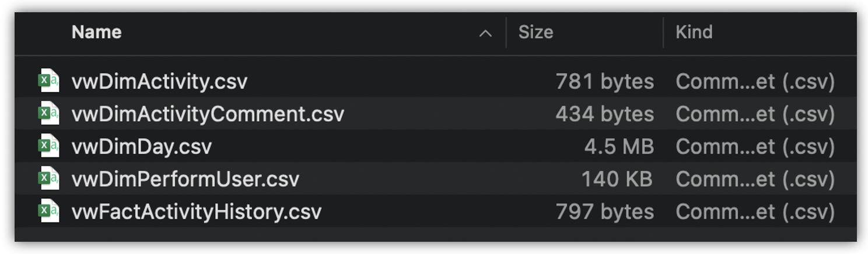
Task: Click the 781 bytes size cell
Action: (604, 82)
